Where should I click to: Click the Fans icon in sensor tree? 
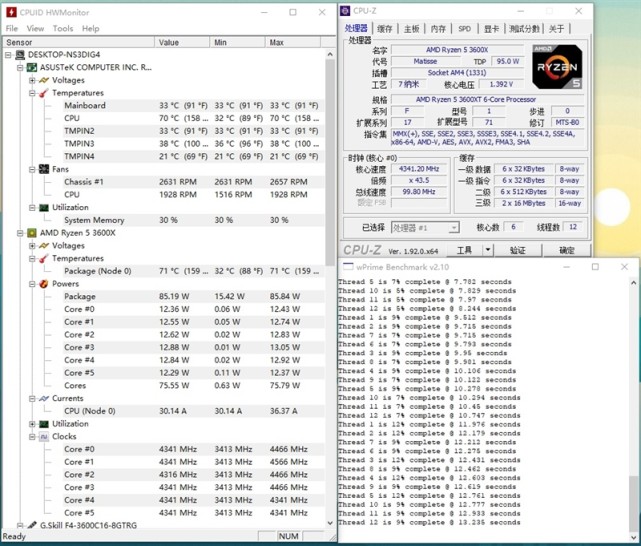point(44,169)
